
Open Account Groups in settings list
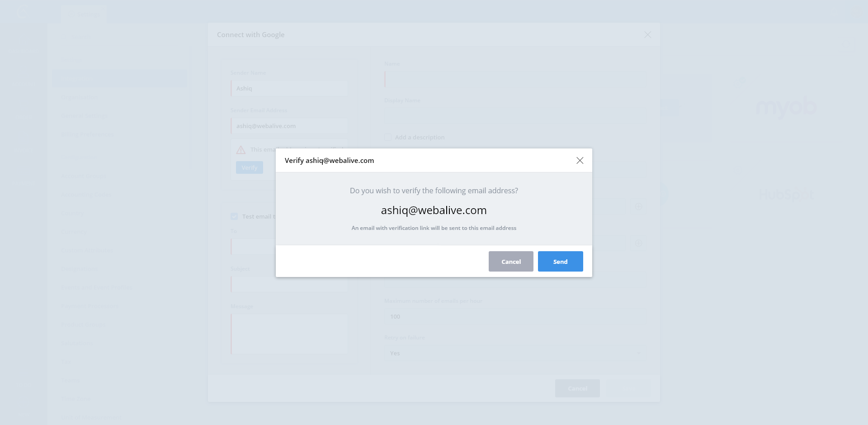click(84, 176)
